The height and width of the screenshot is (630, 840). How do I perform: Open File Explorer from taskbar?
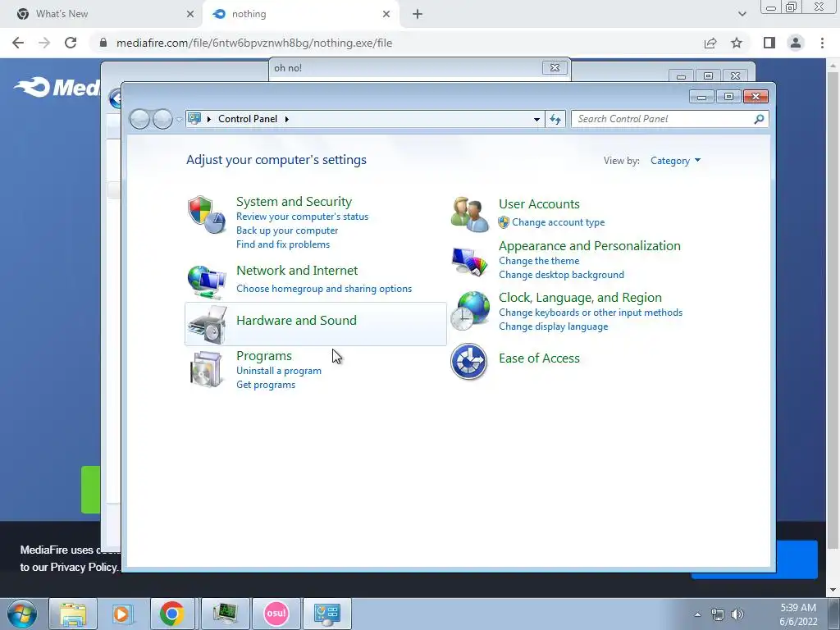tap(73, 614)
